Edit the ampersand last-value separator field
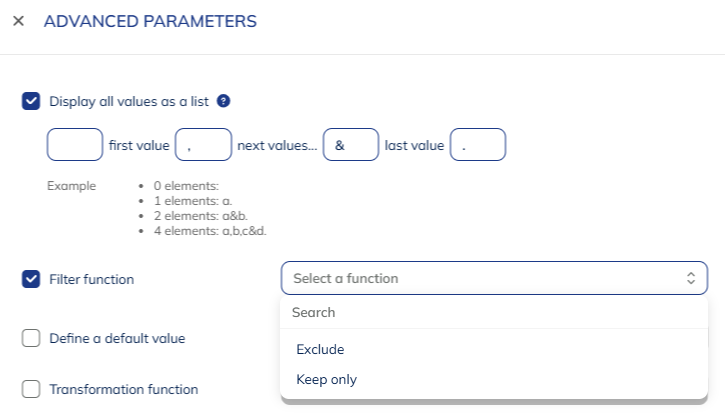The height and width of the screenshot is (415, 725). click(351, 145)
